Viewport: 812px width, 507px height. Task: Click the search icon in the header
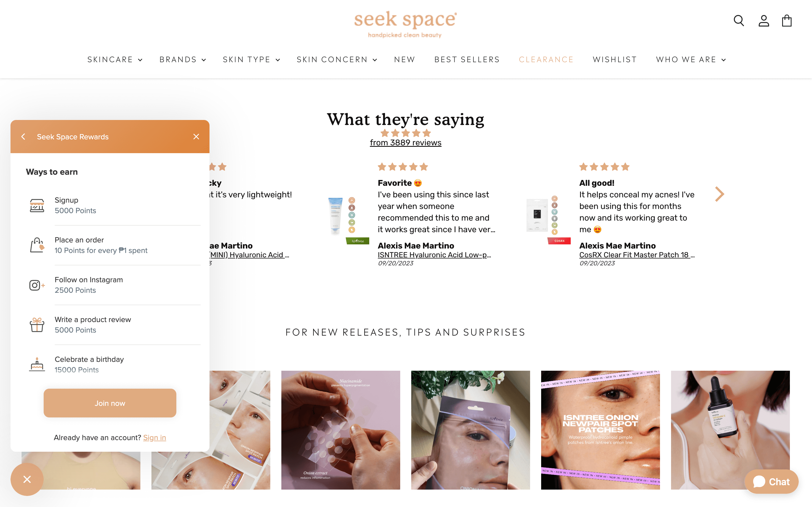(739, 21)
